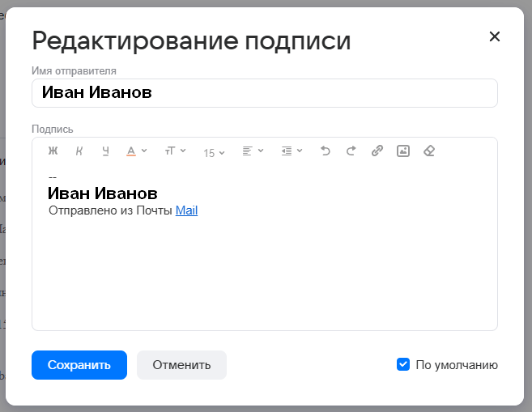Underline text using the Ч button
Viewport: 532px width, 412px height.
click(x=105, y=151)
